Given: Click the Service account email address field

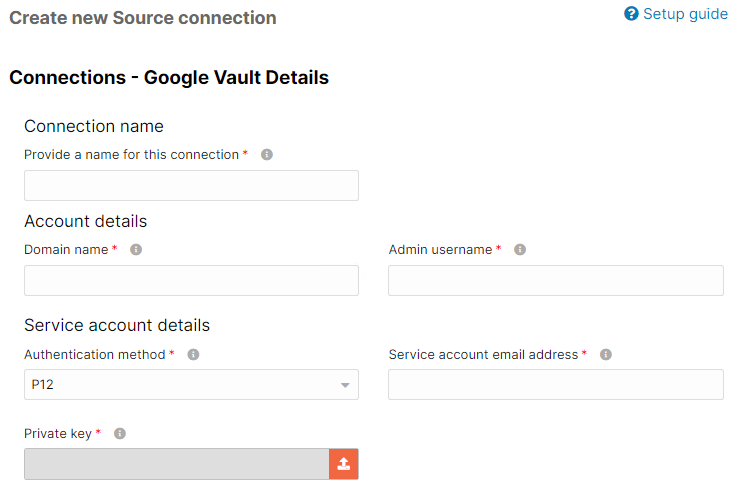Looking at the screenshot, I should pyautogui.click(x=556, y=385).
